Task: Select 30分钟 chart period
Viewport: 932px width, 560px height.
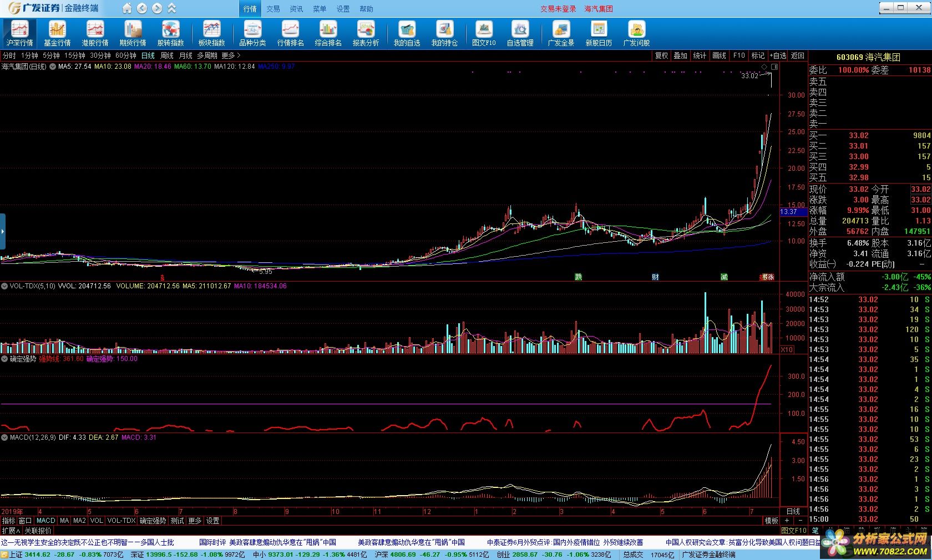Action: (100, 55)
